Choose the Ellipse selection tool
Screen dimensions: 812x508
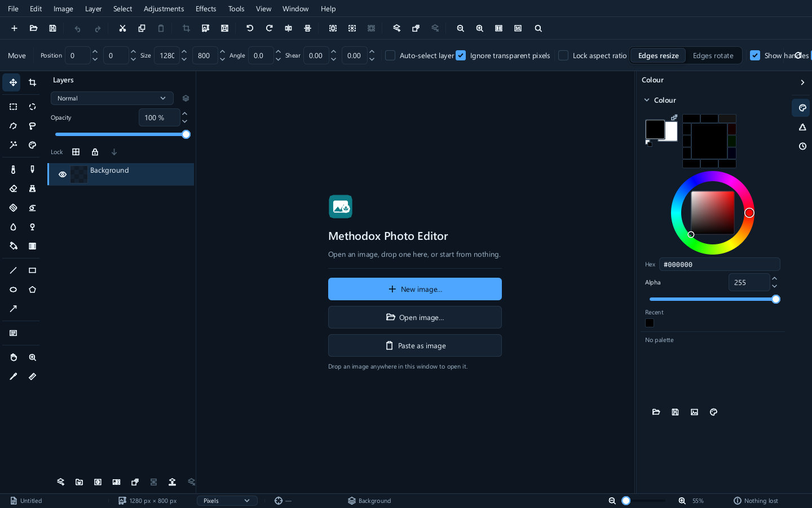[x=32, y=107]
